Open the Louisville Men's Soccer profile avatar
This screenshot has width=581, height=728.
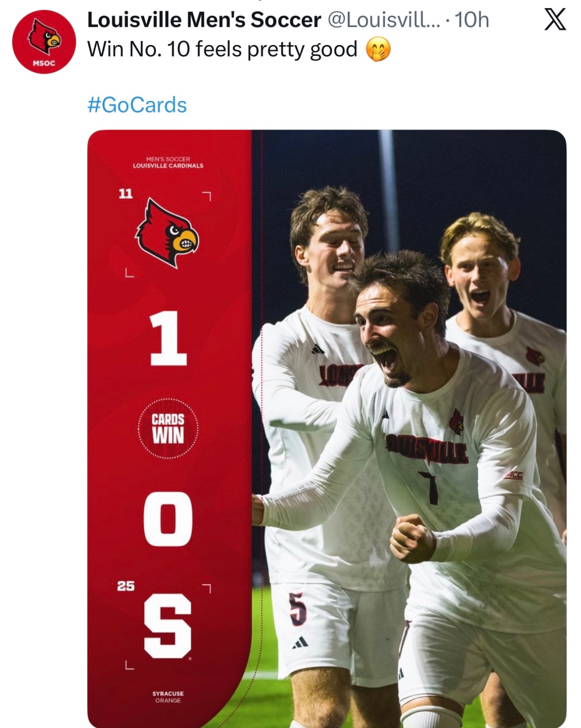[x=44, y=42]
